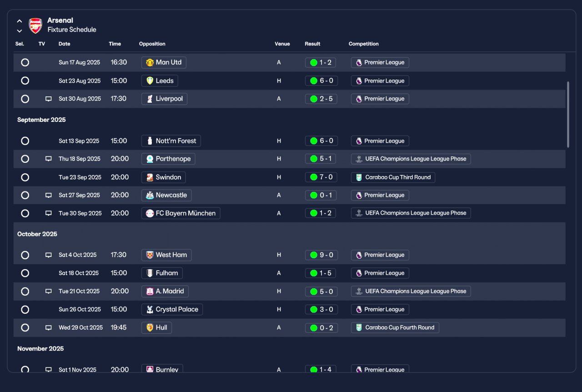The height and width of the screenshot is (392, 582).
Task: Open the Nott'm Forest opposition button
Action: 171,141
